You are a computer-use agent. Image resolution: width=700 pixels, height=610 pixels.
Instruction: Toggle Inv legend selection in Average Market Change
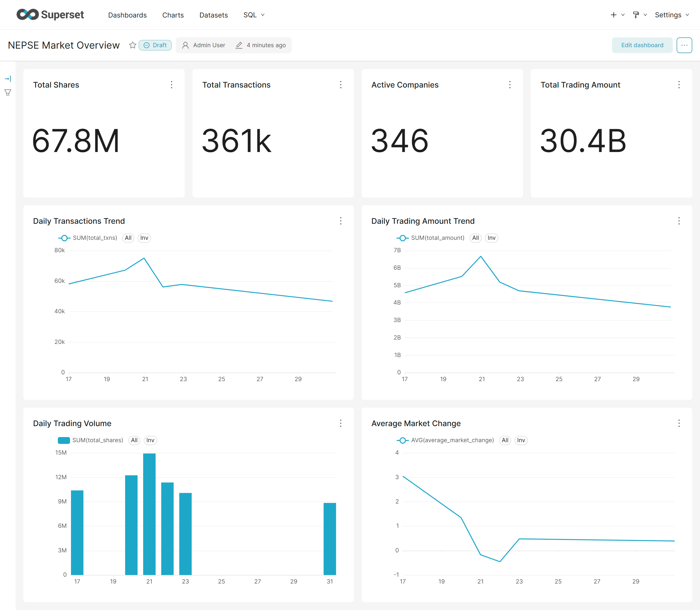coord(521,440)
